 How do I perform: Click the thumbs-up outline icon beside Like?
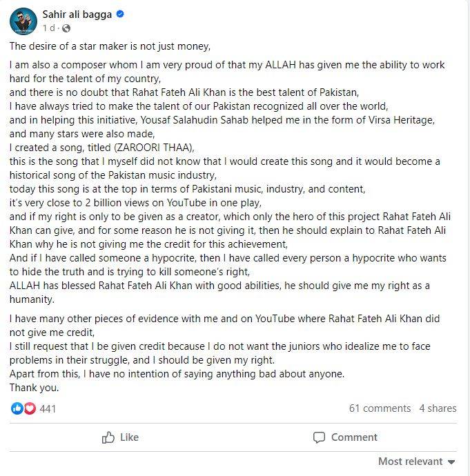point(108,437)
